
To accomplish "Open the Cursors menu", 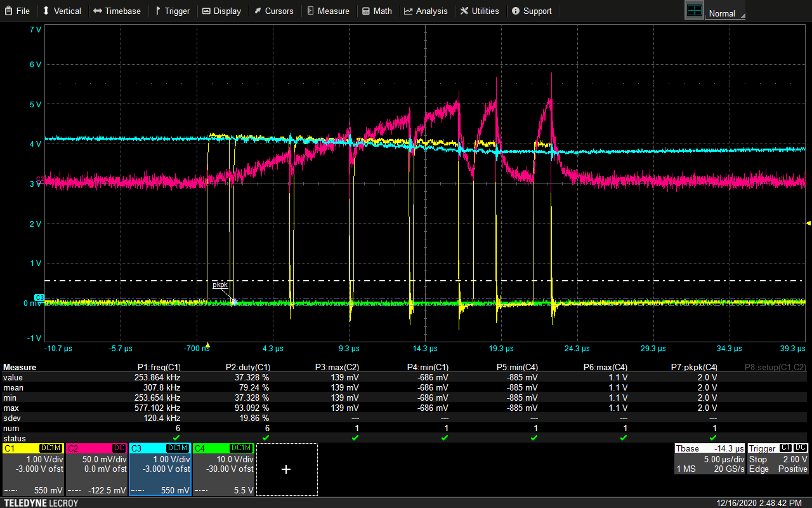I will (x=273, y=11).
